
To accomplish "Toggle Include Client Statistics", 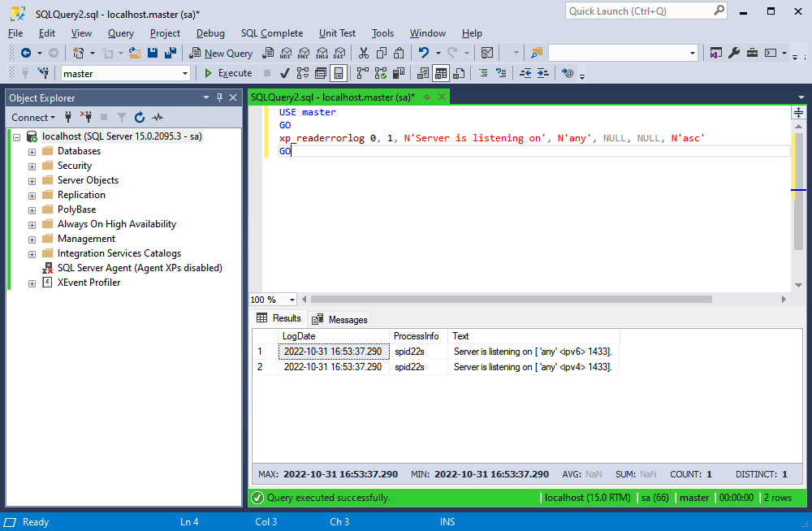I will coord(398,73).
